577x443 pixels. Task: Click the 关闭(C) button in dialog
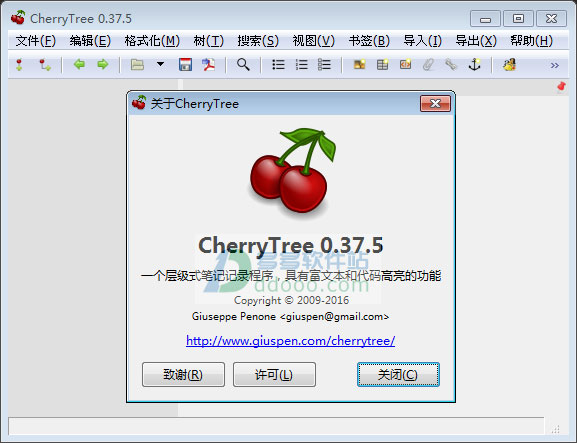(x=398, y=375)
